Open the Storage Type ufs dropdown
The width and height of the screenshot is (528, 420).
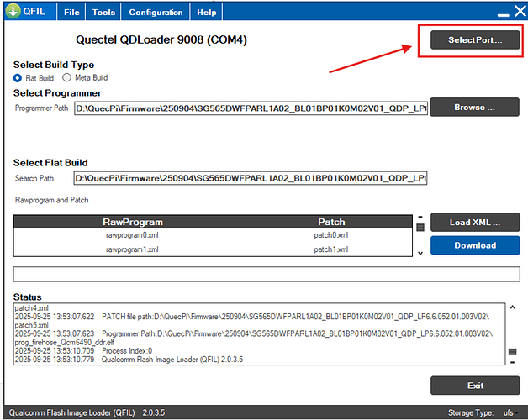[x=510, y=412]
